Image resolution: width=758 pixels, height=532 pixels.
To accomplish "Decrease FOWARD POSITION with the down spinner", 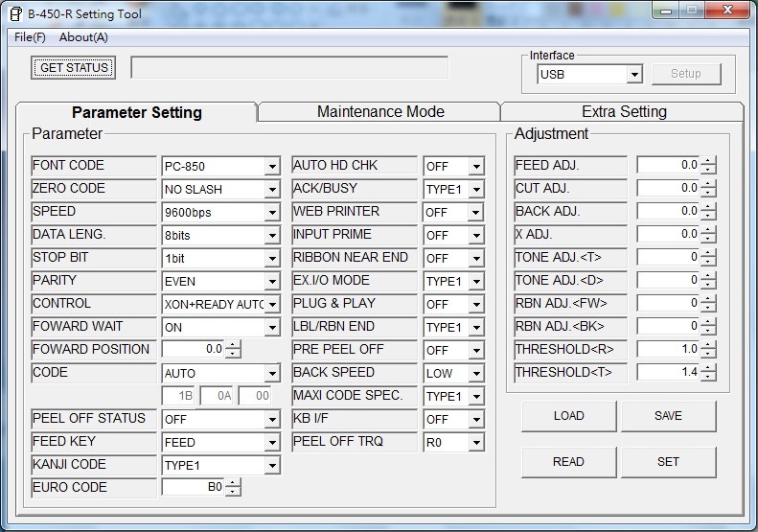I will tap(233, 354).
